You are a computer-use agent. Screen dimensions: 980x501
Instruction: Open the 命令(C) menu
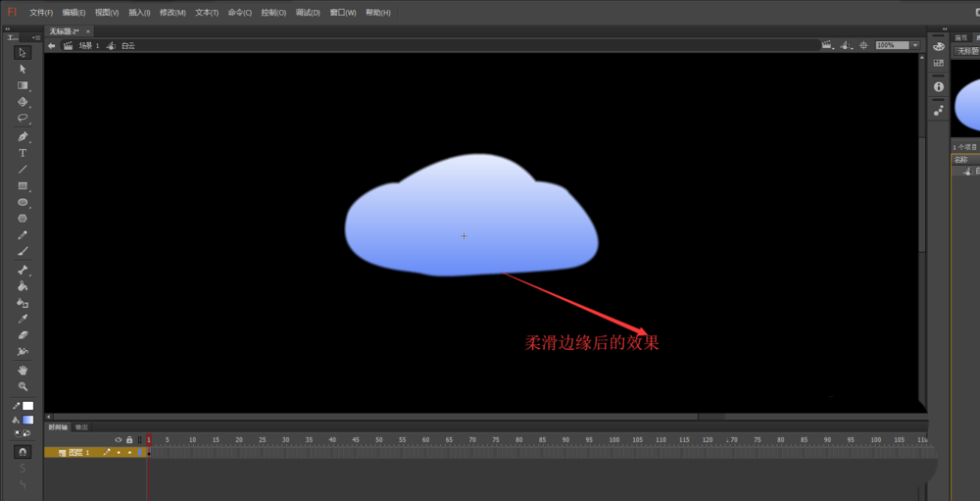240,13
